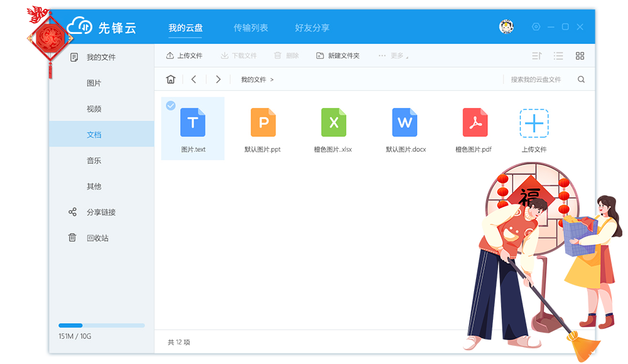Go forward with the right arrow
Screen dimensions: 628x364
(x=218, y=80)
